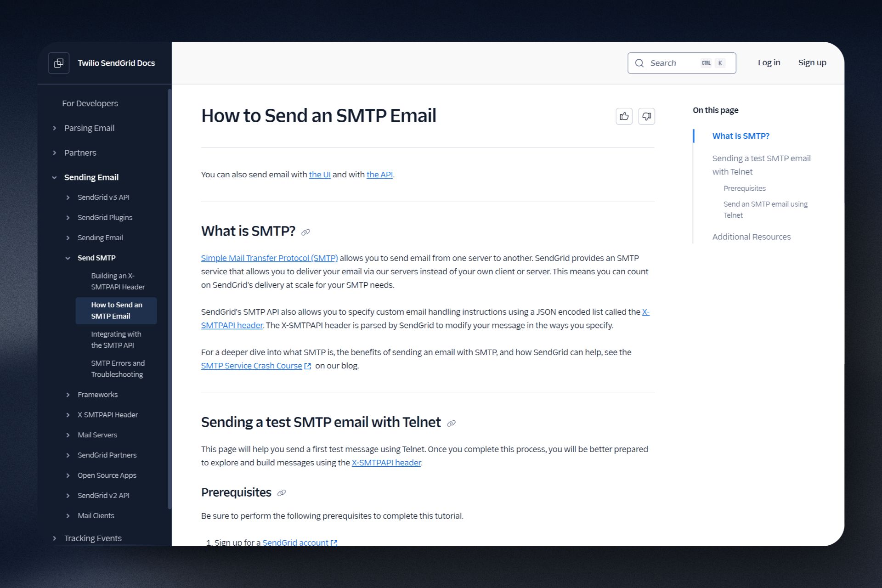Expand the Partners section chevron
The width and height of the screenshot is (882, 588).
coord(54,153)
